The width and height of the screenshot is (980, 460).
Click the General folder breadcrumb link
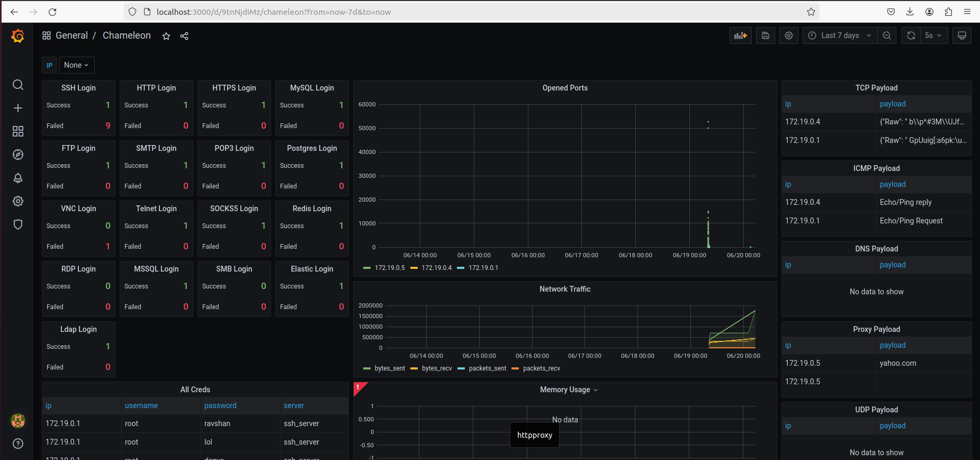click(x=71, y=35)
